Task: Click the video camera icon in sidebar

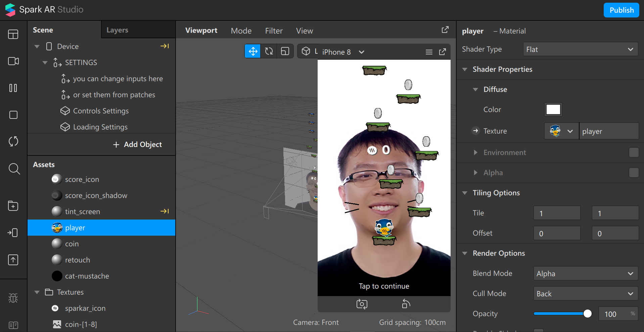Action: pos(13,61)
